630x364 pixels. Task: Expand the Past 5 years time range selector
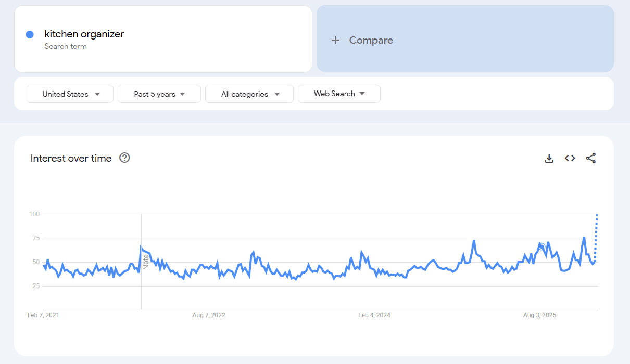pos(159,94)
